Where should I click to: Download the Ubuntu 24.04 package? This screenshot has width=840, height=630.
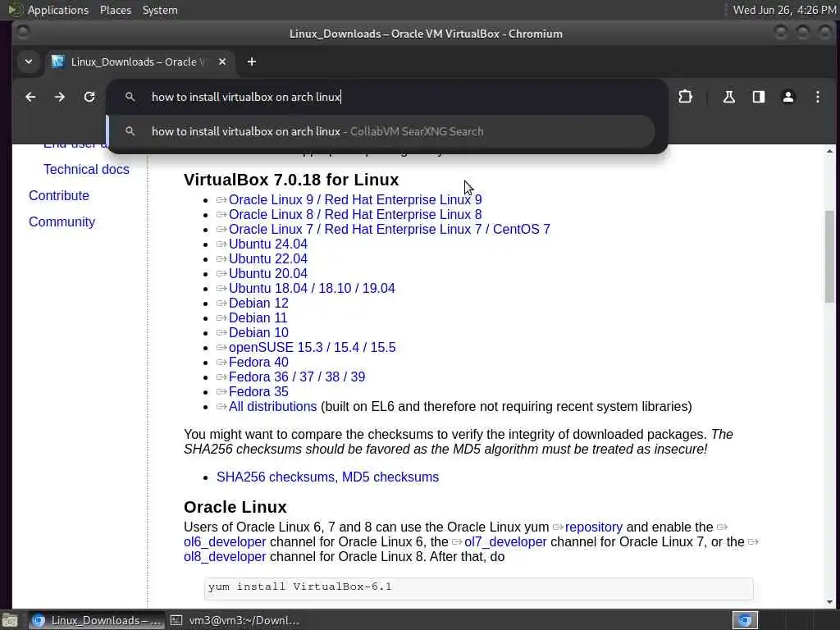pyautogui.click(x=268, y=244)
